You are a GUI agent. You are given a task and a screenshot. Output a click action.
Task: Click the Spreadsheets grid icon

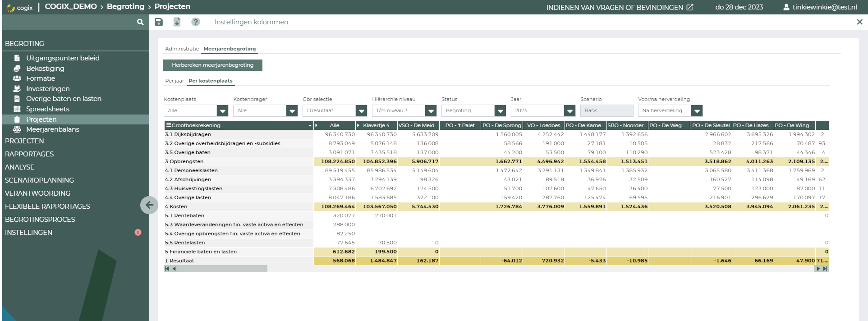point(17,109)
